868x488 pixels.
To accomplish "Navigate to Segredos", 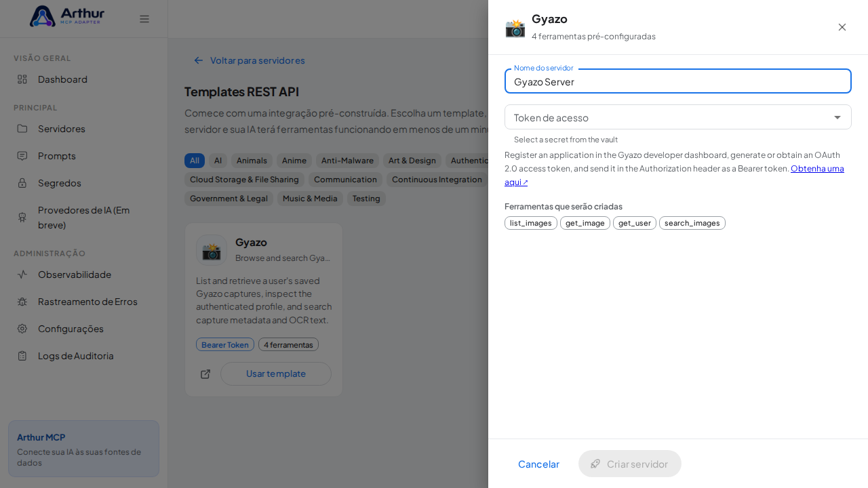I will tap(83, 183).
